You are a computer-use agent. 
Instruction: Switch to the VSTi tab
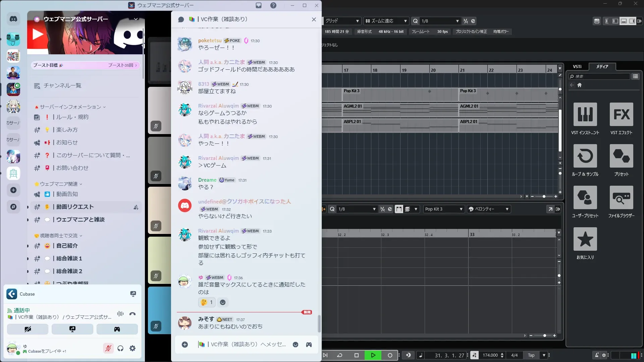pyautogui.click(x=577, y=67)
